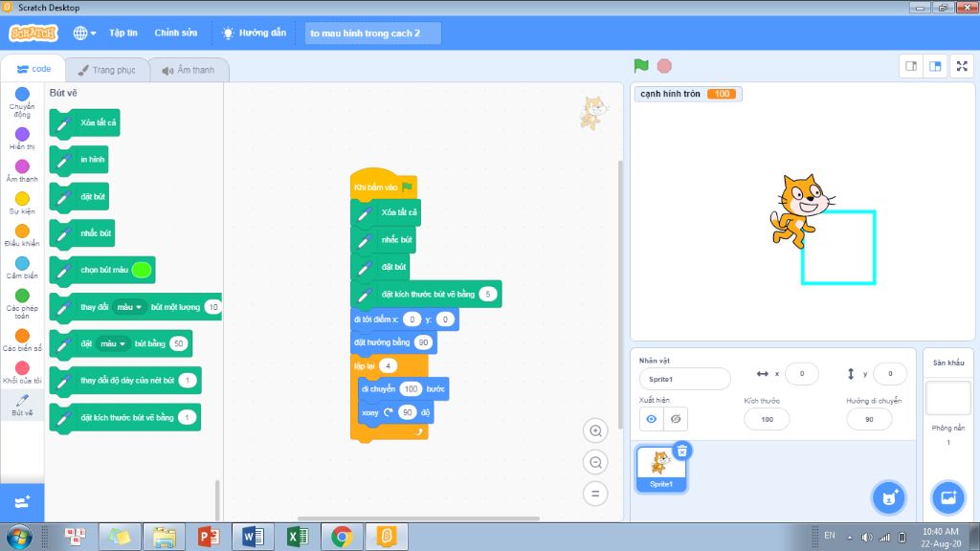The width and height of the screenshot is (980, 551).
Task: Expand the 'màu' dropdown in 'đặt' block
Action: pos(114,343)
